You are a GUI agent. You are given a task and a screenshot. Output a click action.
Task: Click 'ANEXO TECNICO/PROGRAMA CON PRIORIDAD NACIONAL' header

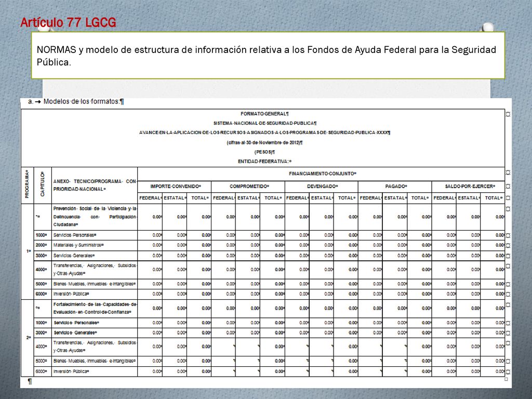(x=95, y=185)
